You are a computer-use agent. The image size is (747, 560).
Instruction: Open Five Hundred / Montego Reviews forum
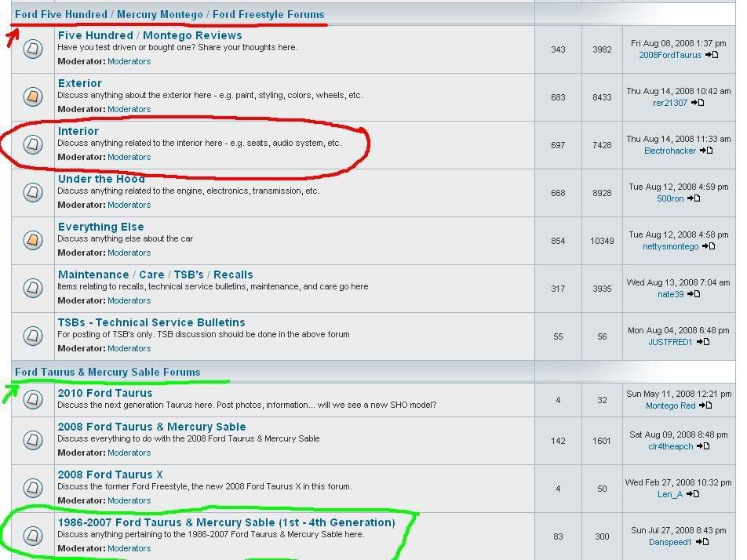pyautogui.click(x=150, y=35)
